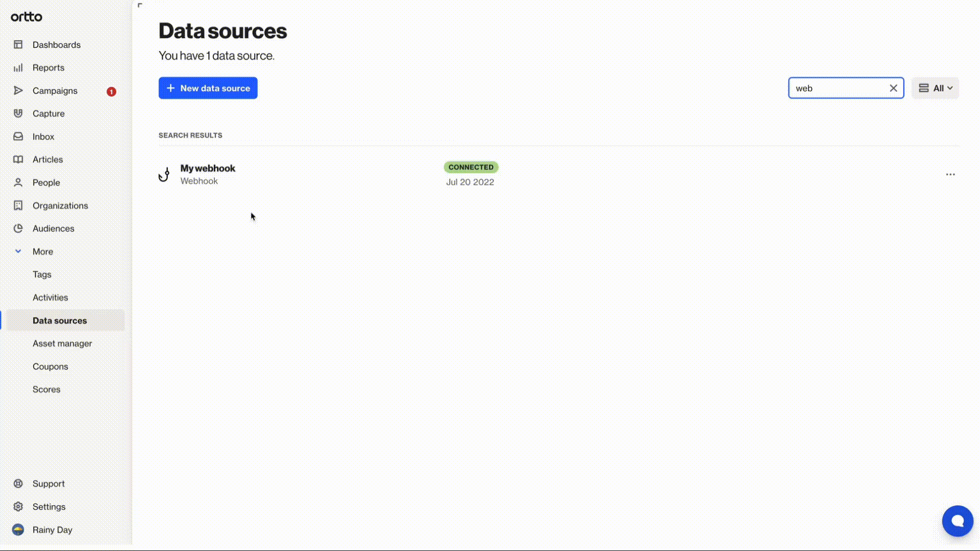The image size is (980, 551).
Task: Click the Campaigns send icon
Action: [18, 90]
